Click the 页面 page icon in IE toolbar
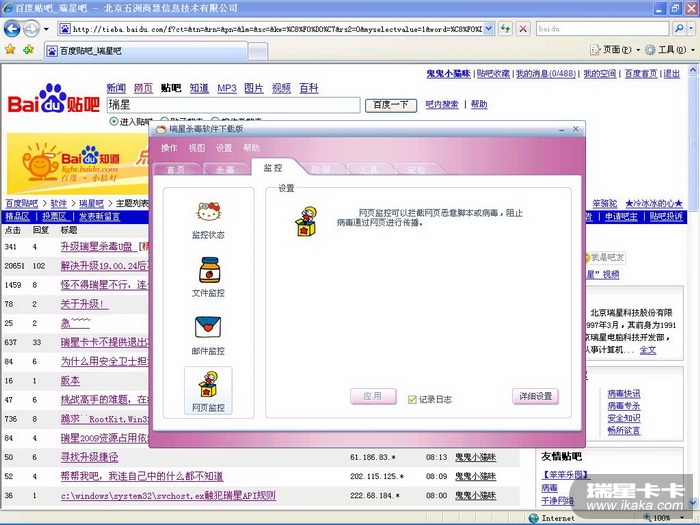 595,50
